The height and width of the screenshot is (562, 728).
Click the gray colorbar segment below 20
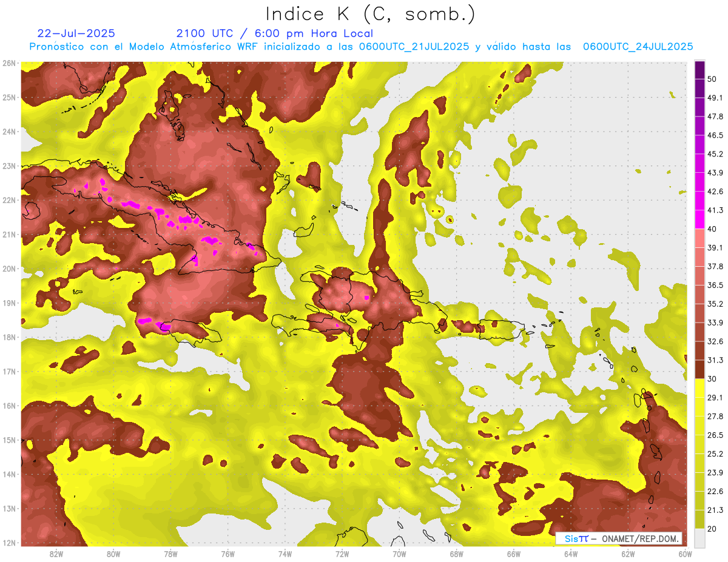pyautogui.click(x=699, y=537)
